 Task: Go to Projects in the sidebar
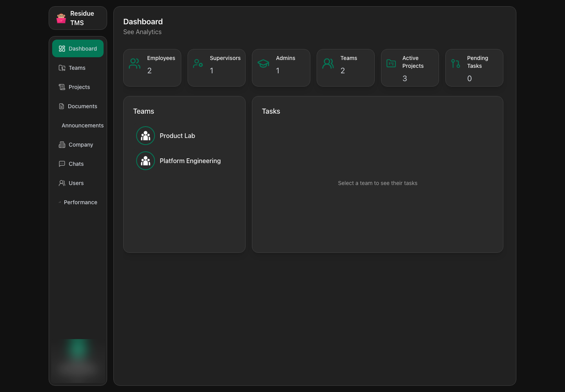78,87
